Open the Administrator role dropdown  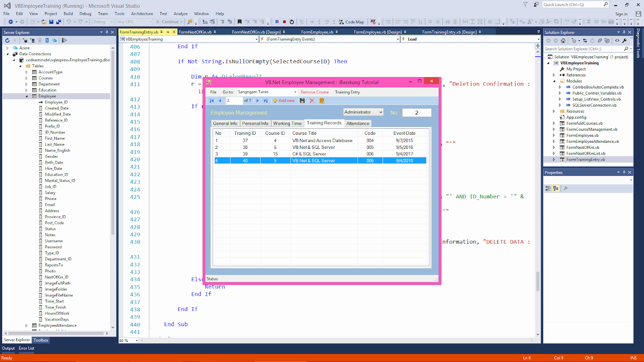[x=381, y=112]
